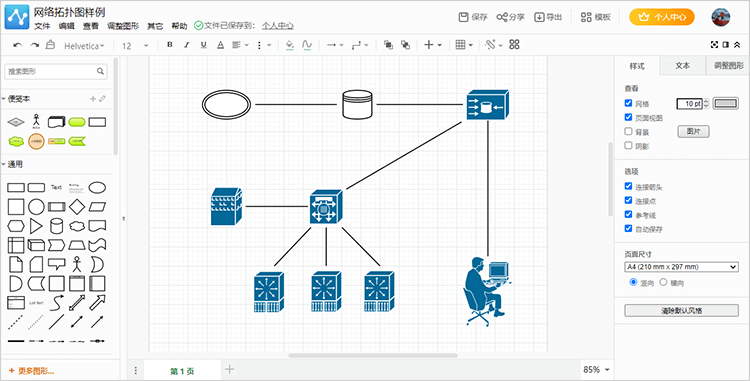This screenshot has height=381, width=750.
Task: Switch to the 文本 tab
Action: coord(683,65)
